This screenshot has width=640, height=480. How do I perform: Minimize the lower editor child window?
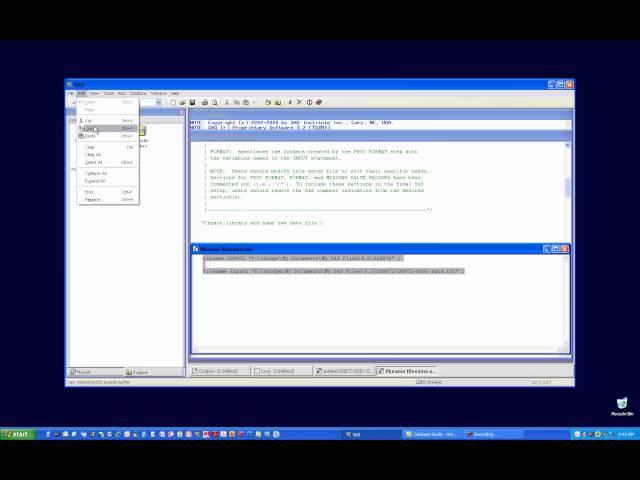click(x=547, y=249)
